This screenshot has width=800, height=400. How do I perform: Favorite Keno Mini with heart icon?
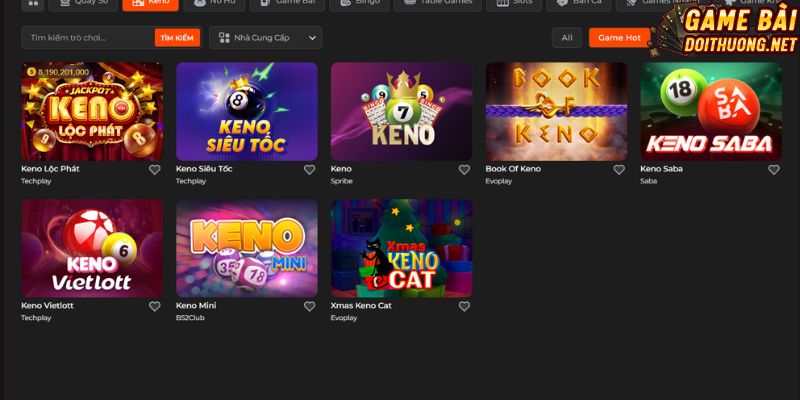tap(310, 307)
